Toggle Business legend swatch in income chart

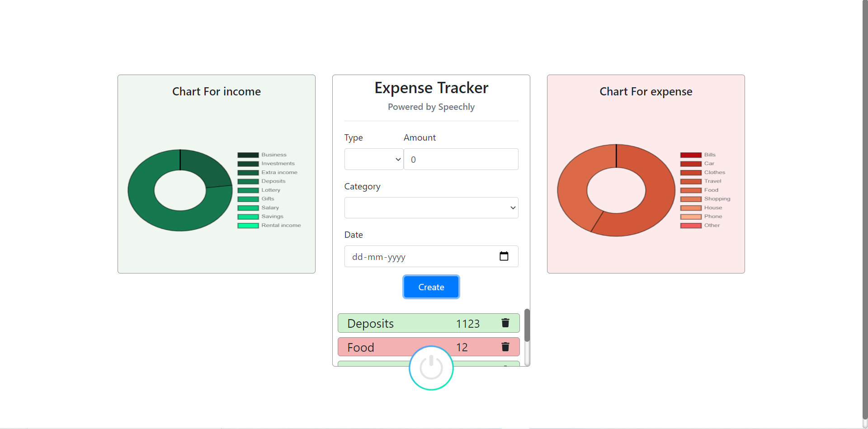point(248,155)
